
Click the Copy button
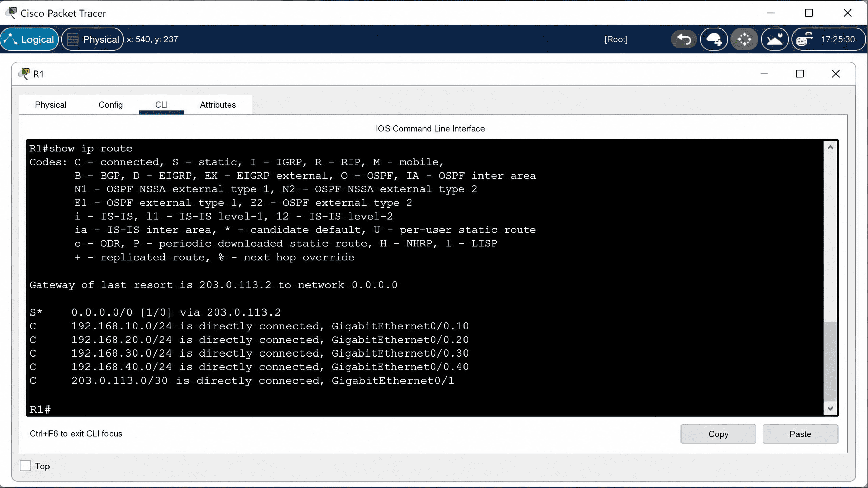coord(718,434)
